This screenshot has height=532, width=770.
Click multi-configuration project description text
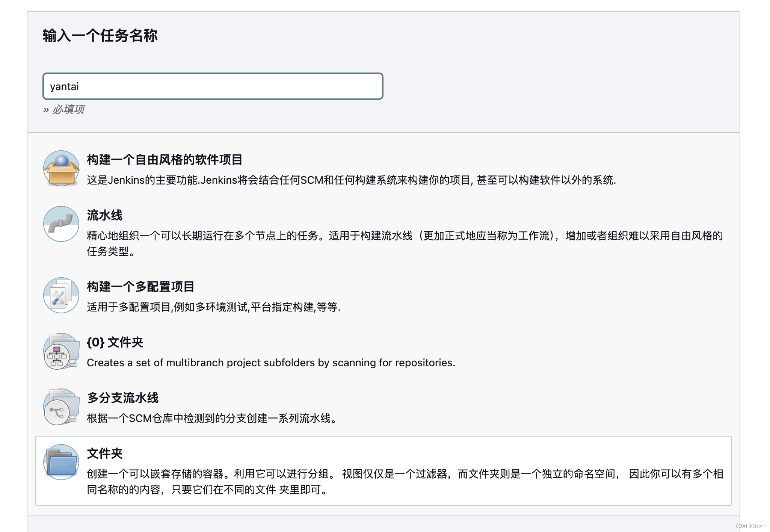[x=213, y=307]
